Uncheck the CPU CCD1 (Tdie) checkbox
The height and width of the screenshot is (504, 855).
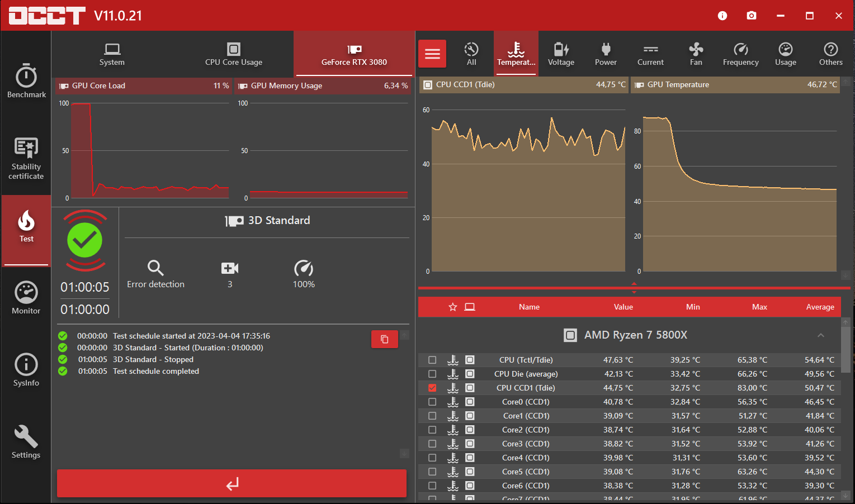(x=432, y=388)
